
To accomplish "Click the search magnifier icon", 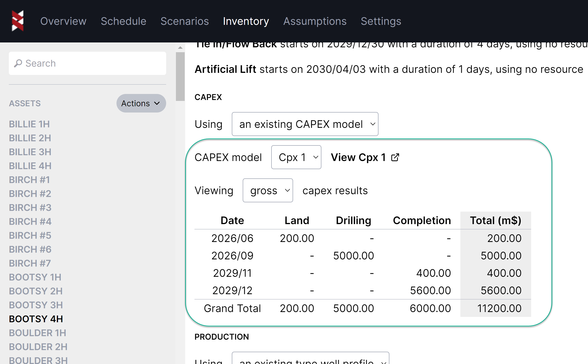I will tap(18, 63).
